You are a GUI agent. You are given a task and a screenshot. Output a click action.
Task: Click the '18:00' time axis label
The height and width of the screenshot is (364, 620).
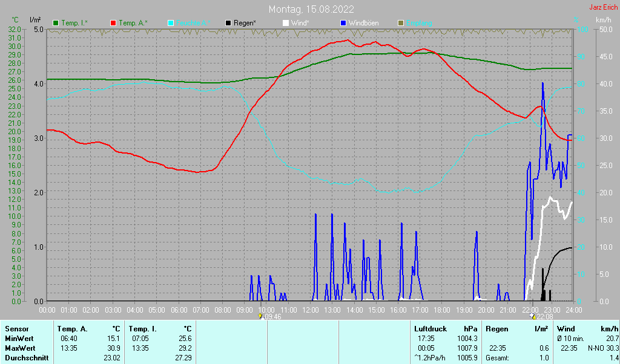coord(442,310)
